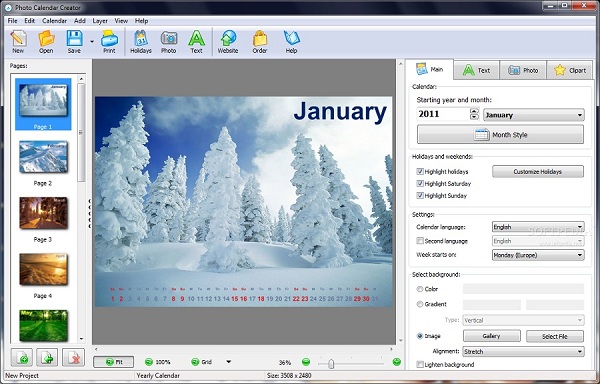Open the View menu
The height and width of the screenshot is (384, 600).
(121, 21)
